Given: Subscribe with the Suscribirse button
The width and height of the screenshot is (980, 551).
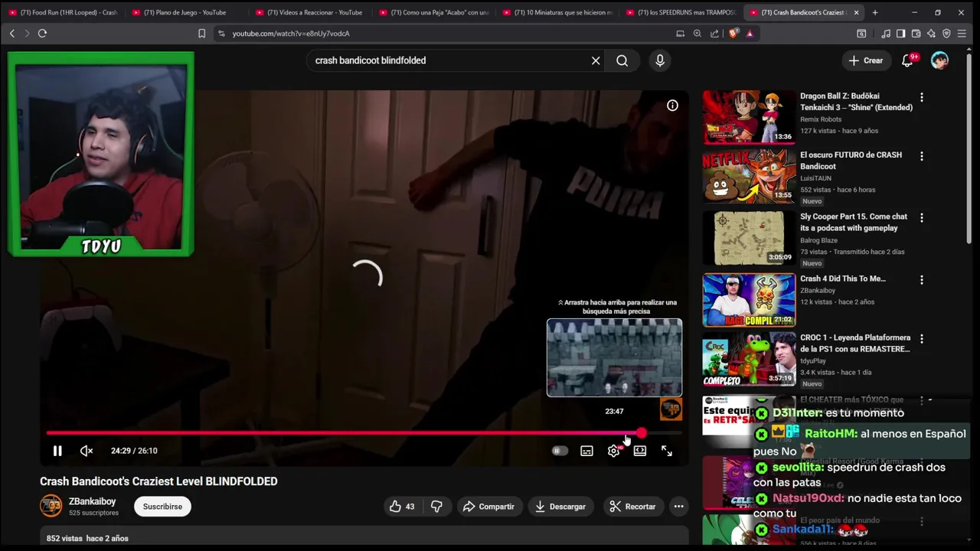Looking at the screenshot, I should tap(162, 507).
